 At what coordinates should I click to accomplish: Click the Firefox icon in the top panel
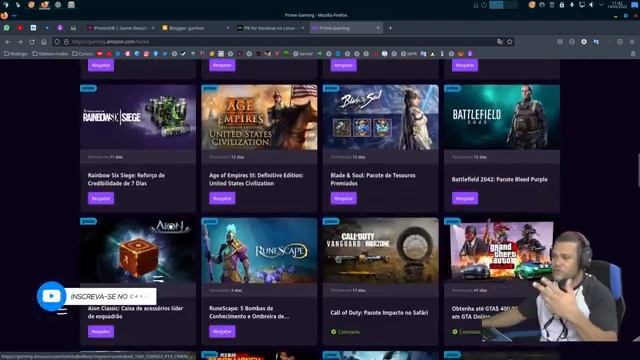44,5
